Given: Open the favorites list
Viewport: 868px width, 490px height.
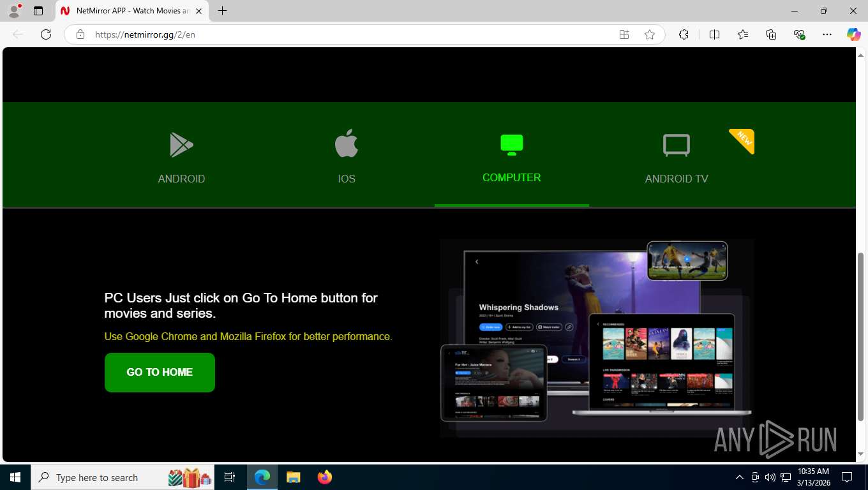Looking at the screenshot, I should [x=743, y=34].
